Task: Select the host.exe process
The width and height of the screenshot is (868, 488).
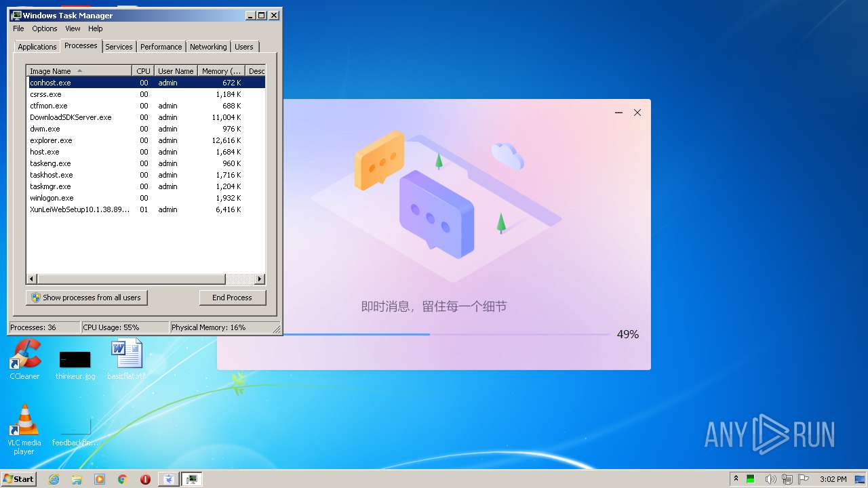Action: pos(146,152)
